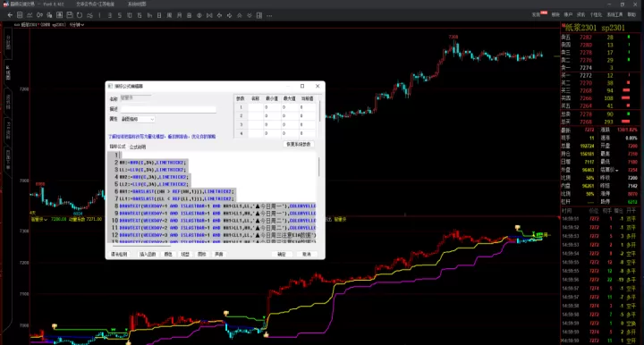Click the eye-shaped icon in the toolbar
The width and height of the screenshot is (644, 345).
pyautogui.click(x=199, y=15)
